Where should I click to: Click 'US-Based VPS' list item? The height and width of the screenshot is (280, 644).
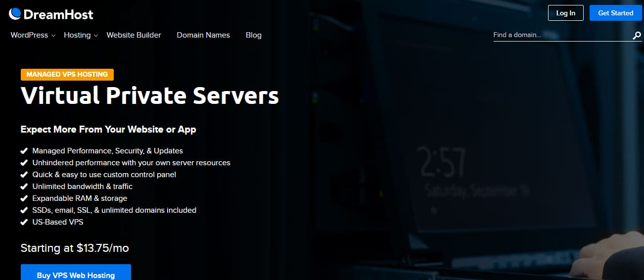tap(58, 222)
